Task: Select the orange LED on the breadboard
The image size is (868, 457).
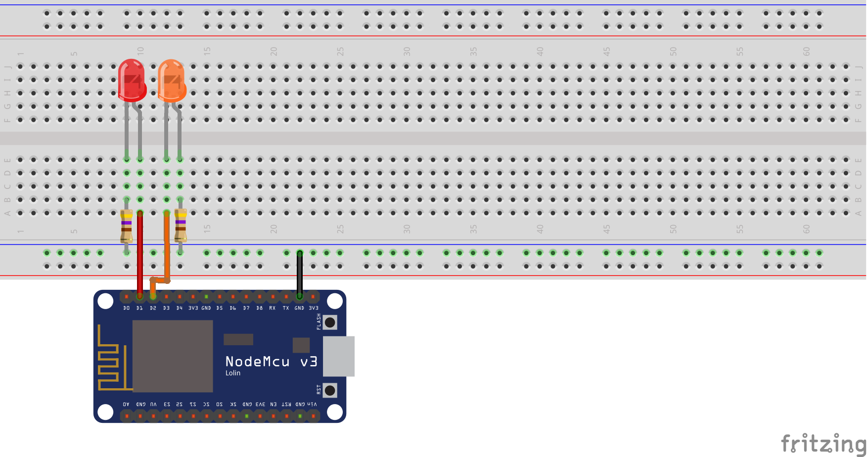Action: point(172,81)
